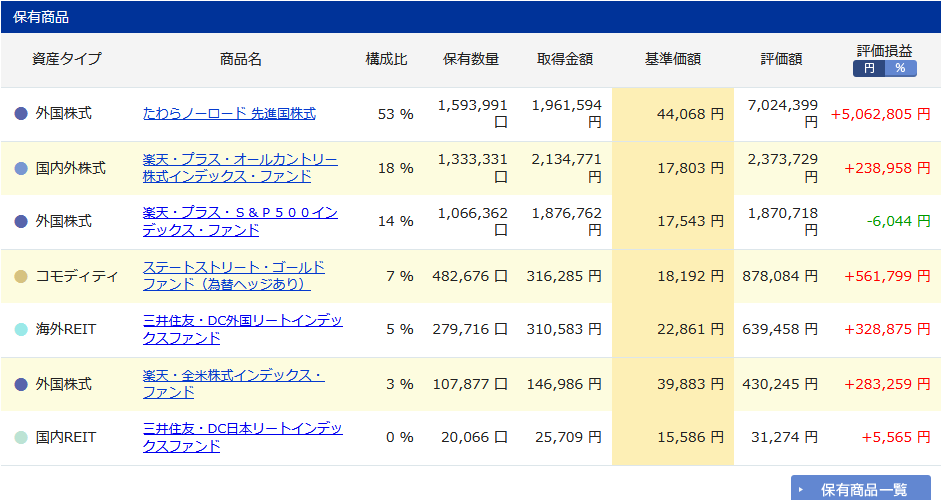The width and height of the screenshot is (950, 500).
Task: Click the 評価額 column header
Action: [782, 59]
